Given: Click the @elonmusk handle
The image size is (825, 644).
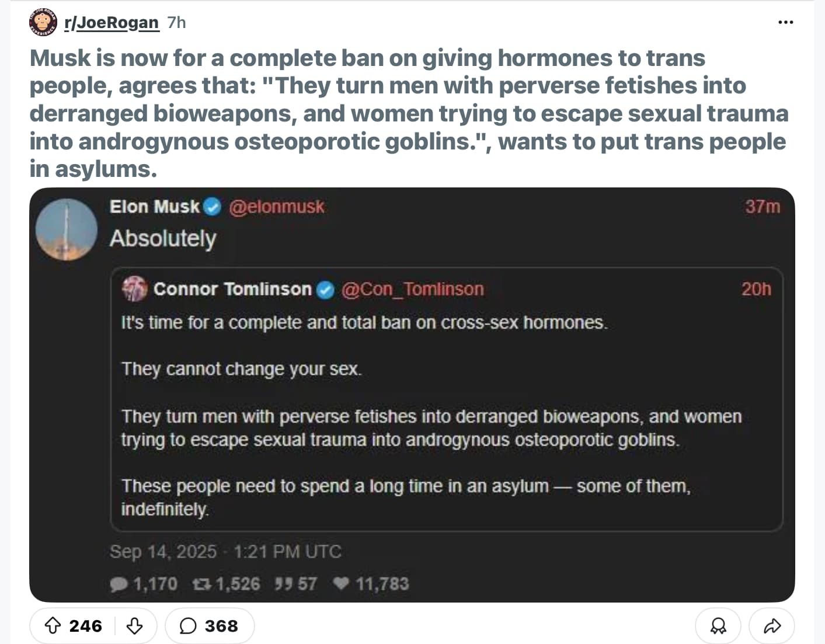Looking at the screenshot, I should coord(276,207).
